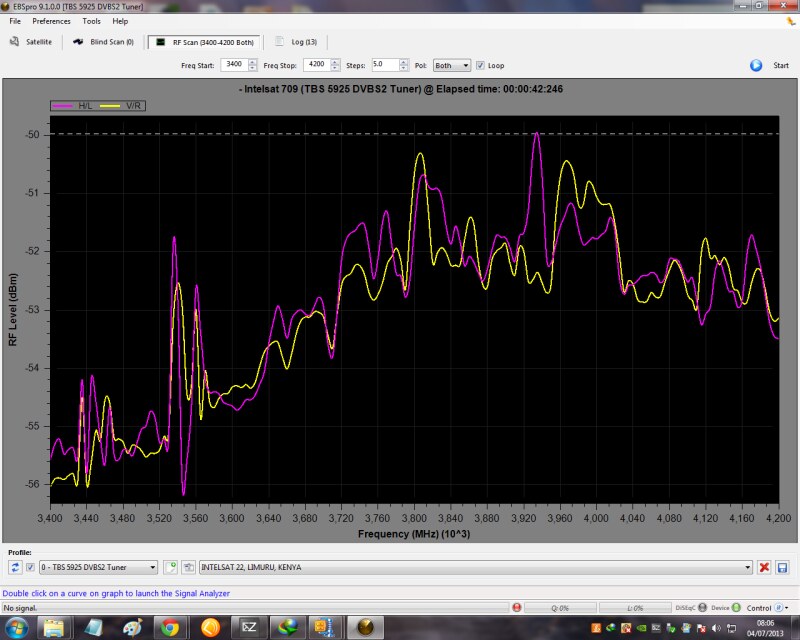Toggle the Loop checkbox
Image resolution: width=800 pixels, height=640 pixels.
pos(481,65)
